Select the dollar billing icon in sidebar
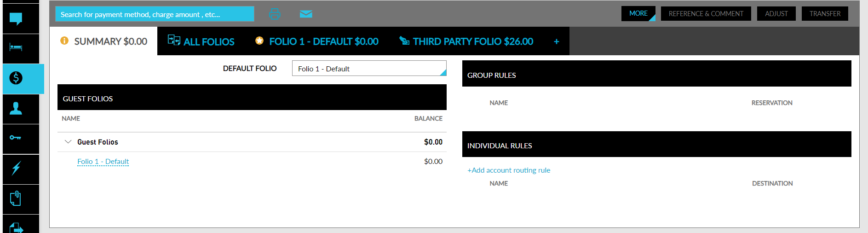Screen dimensions: 868x233 pyautogui.click(x=16, y=78)
